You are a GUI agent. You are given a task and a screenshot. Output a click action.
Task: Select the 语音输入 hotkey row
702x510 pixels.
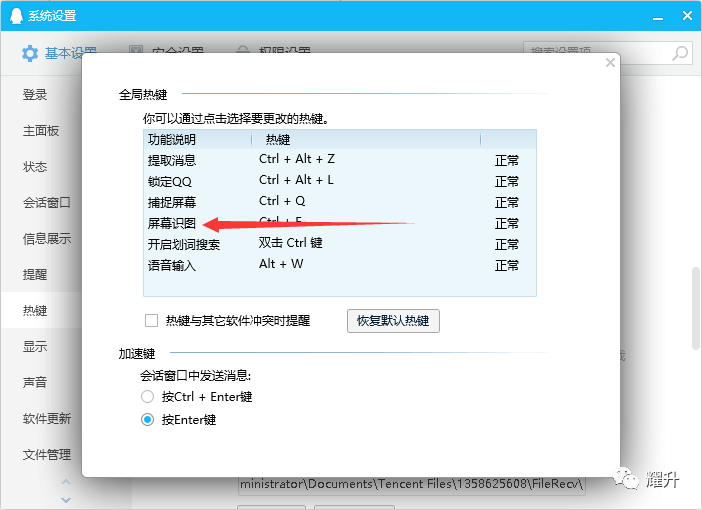(x=340, y=265)
